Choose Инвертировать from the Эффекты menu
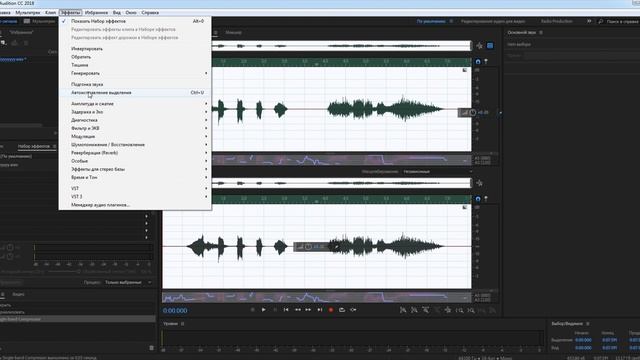The height and width of the screenshot is (360, 640). coord(135,49)
